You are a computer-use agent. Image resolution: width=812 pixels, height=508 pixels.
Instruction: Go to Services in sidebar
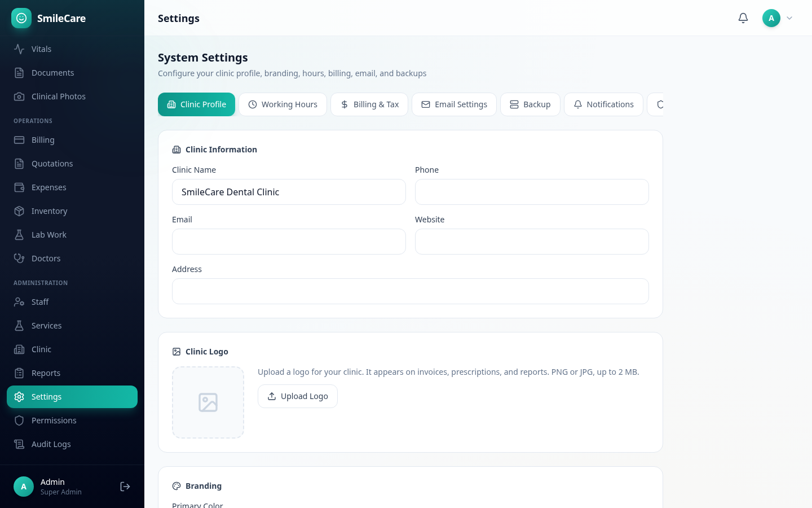pyautogui.click(x=72, y=326)
